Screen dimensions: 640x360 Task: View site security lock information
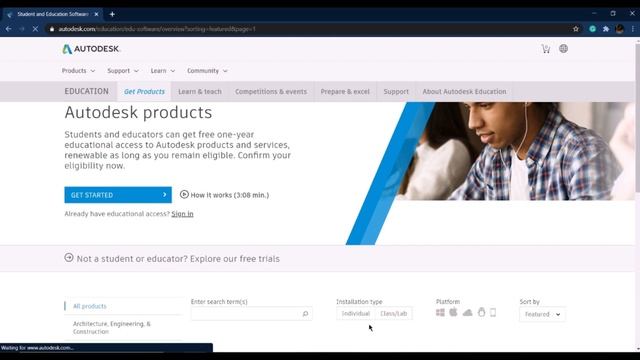[52, 29]
